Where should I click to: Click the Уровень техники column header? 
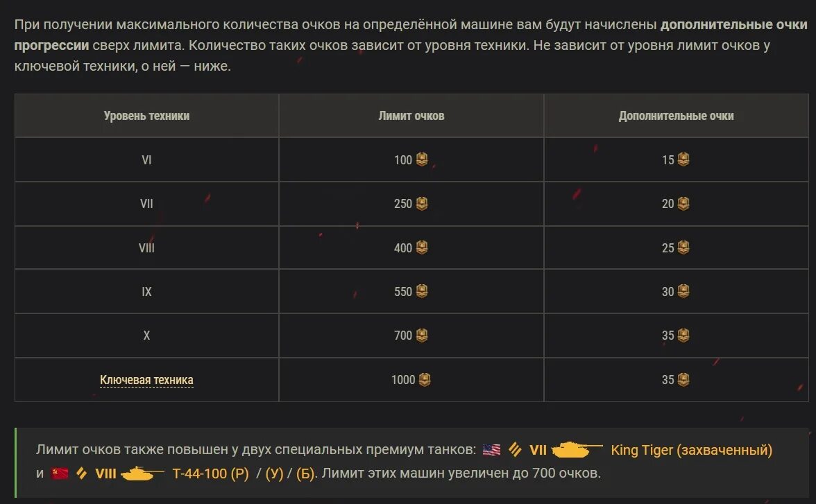click(146, 116)
